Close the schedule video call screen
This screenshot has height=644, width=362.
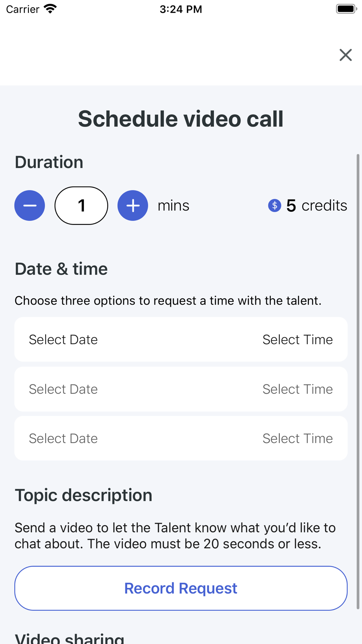[346, 55]
